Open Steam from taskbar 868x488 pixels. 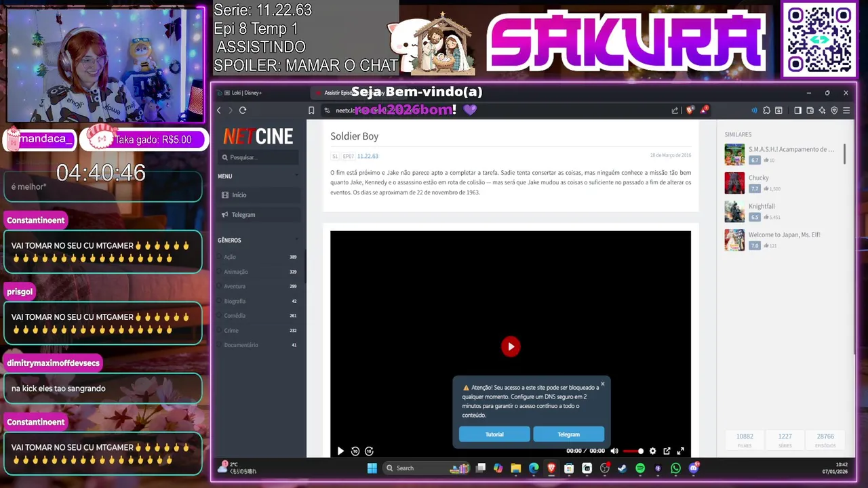coord(623,468)
